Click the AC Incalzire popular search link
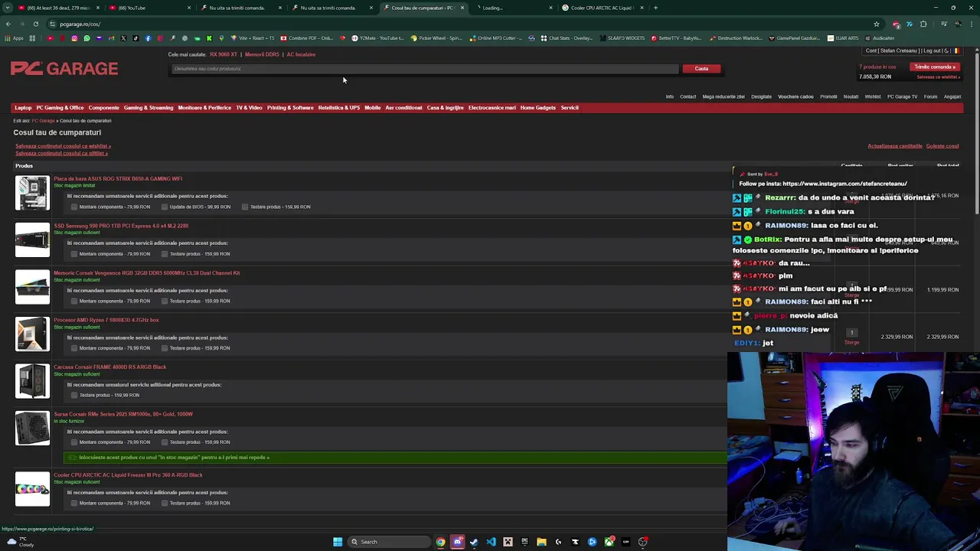This screenshot has width=980, height=551. 301,54
